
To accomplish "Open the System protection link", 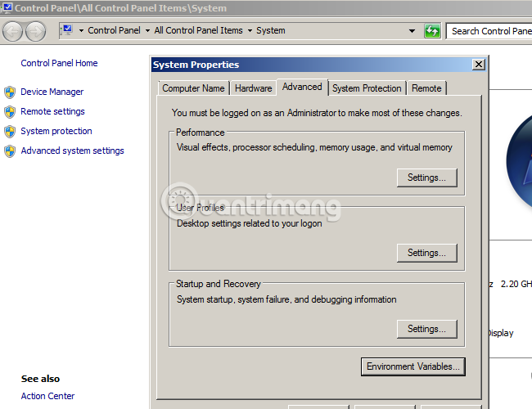I will coord(56,131).
